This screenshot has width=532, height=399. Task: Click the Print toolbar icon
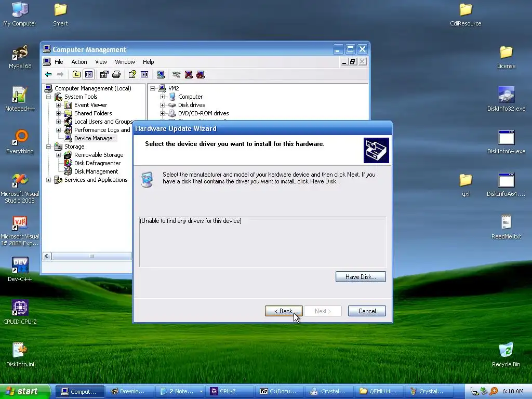116,74
